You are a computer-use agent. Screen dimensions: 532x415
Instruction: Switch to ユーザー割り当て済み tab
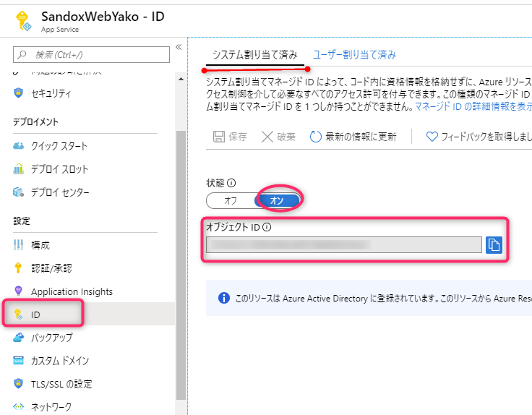354,55
